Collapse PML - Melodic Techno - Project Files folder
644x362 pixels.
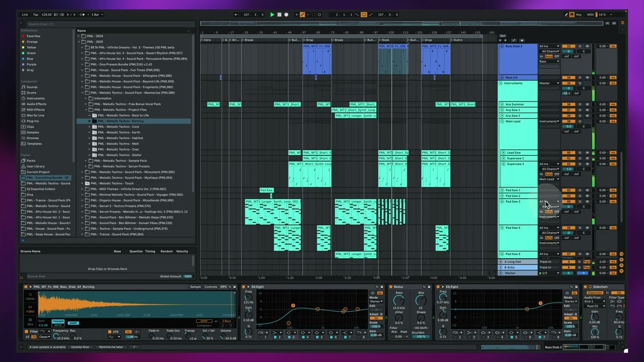[x=86, y=110]
